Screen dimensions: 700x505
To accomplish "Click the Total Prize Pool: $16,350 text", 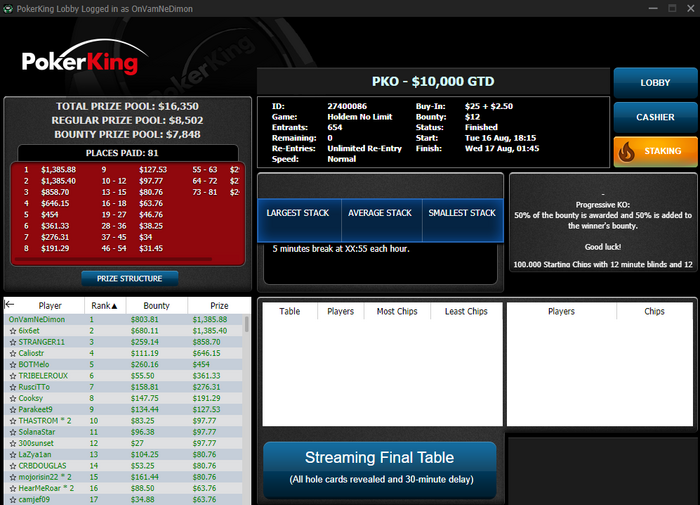I will click(127, 106).
